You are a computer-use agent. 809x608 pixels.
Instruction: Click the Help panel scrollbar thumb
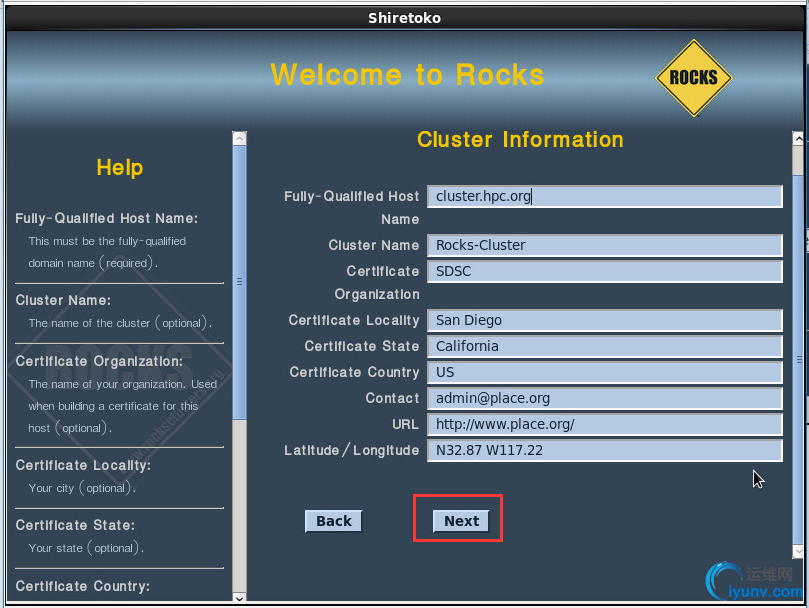[x=239, y=282]
